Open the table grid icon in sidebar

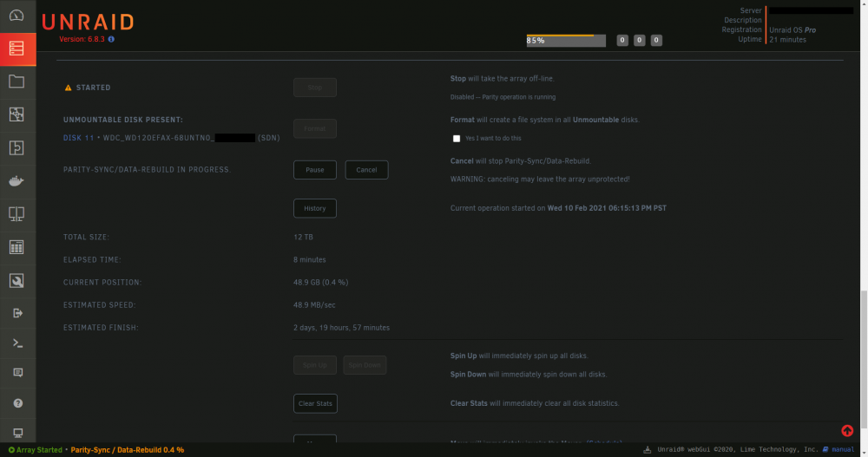pyautogui.click(x=16, y=247)
